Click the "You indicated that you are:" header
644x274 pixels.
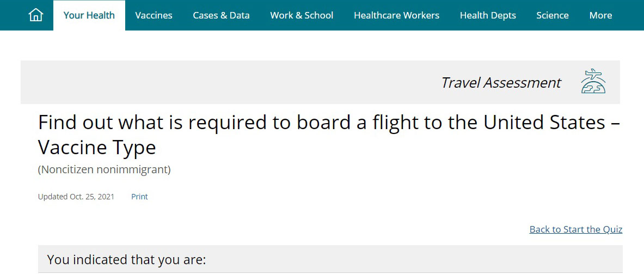point(126,260)
